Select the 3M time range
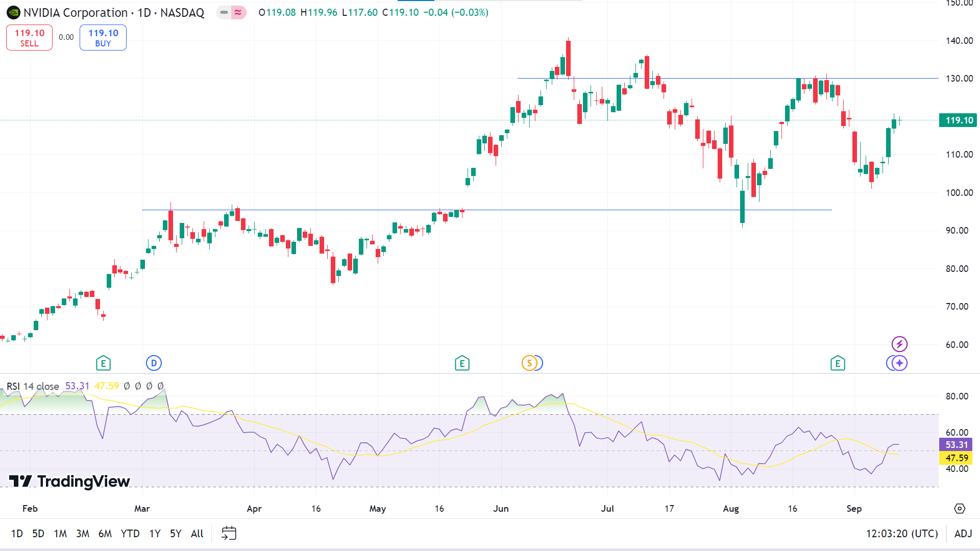This screenshot has height=551, width=980. click(83, 534)
